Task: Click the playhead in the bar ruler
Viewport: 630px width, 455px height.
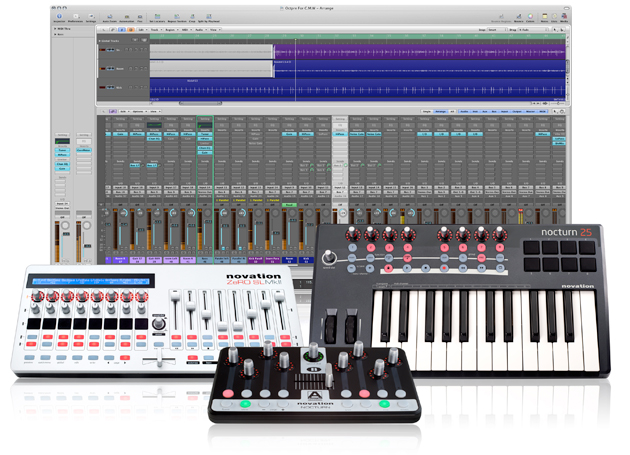Action: coord(296,39)
